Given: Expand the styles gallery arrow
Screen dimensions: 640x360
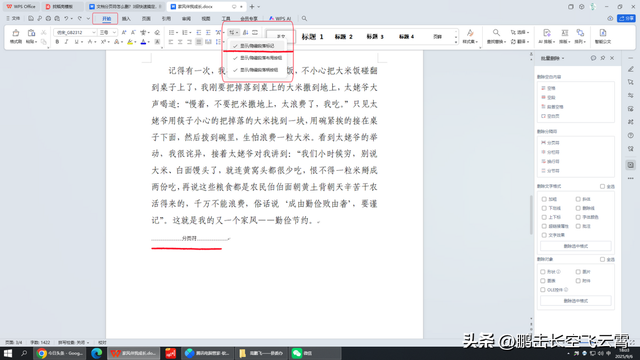Looking at the screenshot, I should (456, 42).
